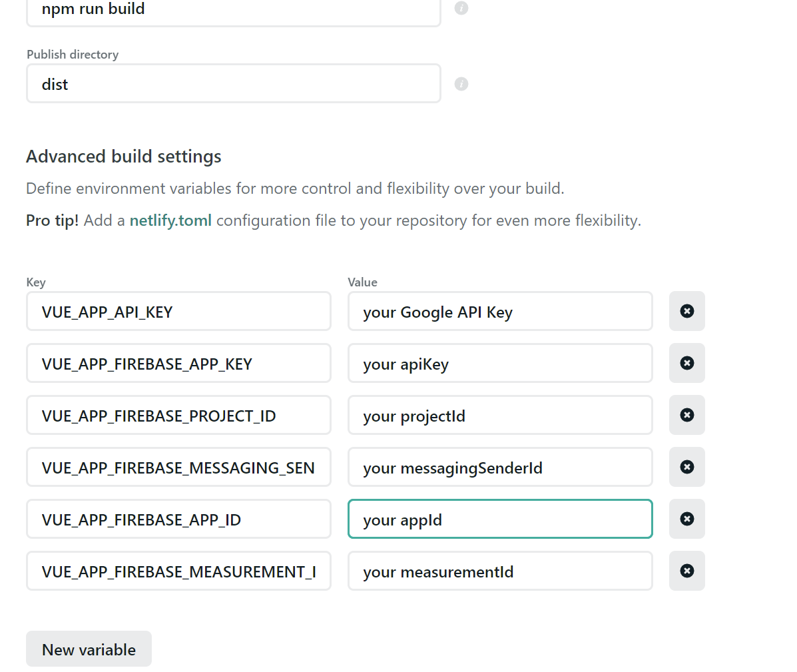Remove the VUE_APP_FIREBASE_PROJECT_ID variable row
Image resolution: width=797 pixels, height=672 pixels.
point(686,415)
